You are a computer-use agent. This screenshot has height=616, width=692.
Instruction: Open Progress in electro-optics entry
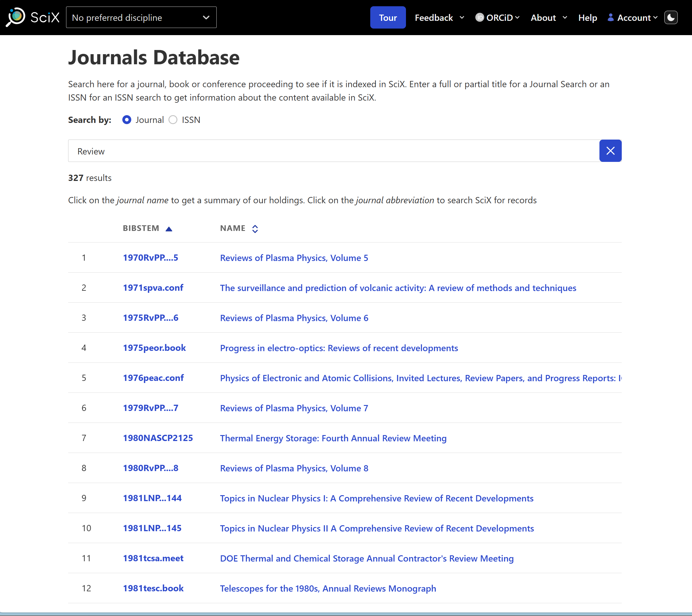(339, 348)
